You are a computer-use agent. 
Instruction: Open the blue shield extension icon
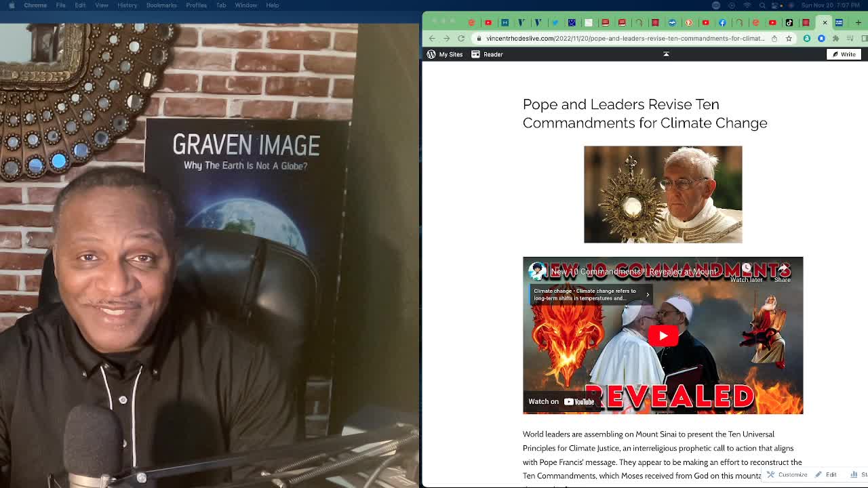pos(821,39)
